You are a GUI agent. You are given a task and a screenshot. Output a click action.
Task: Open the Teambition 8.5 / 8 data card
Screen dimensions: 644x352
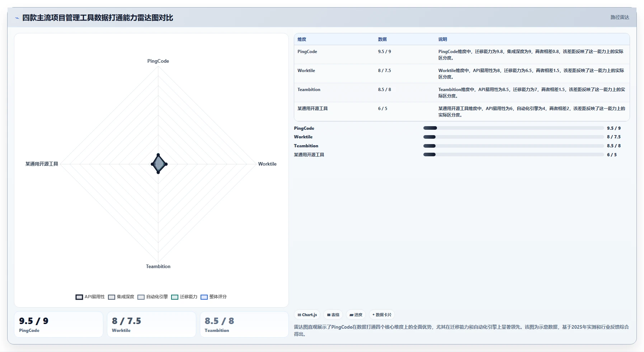pos(244,324)
